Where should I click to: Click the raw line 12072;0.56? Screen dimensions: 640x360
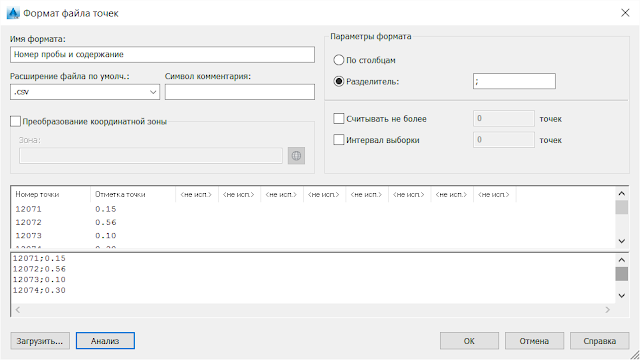click(x=39, y=269)
